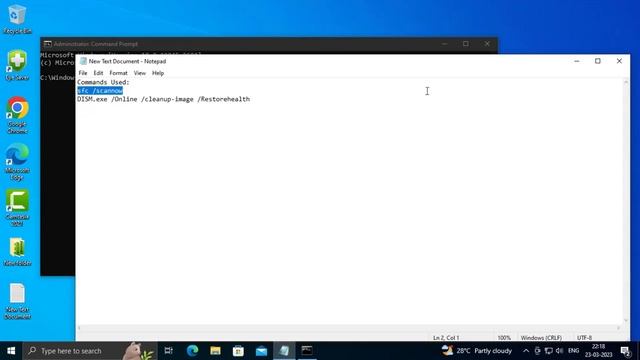Click the Commands Used: line
Viewport: 640px width, 360px height.
pyautogui.click(x=103, y=82)
